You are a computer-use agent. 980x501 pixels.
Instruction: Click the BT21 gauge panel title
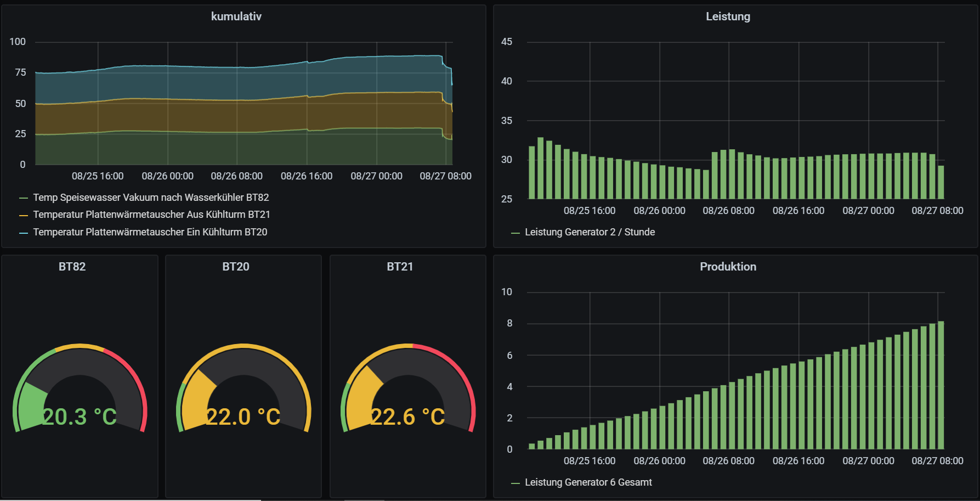pos(400,267)
